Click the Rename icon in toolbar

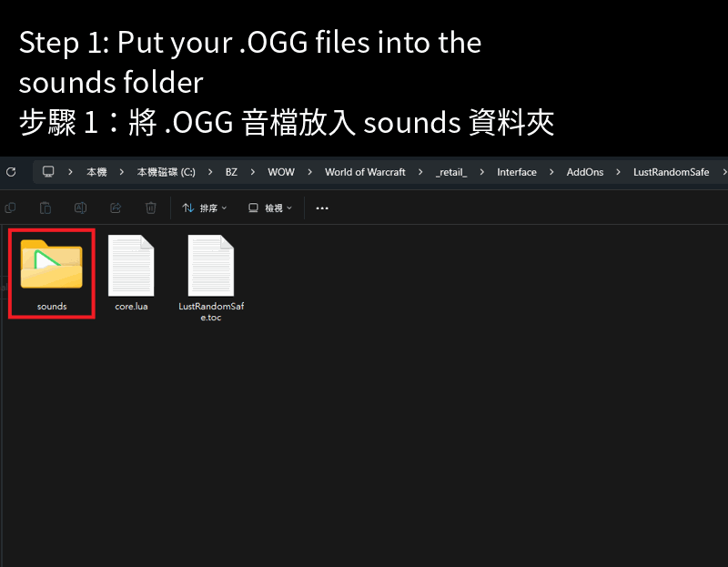80,208
